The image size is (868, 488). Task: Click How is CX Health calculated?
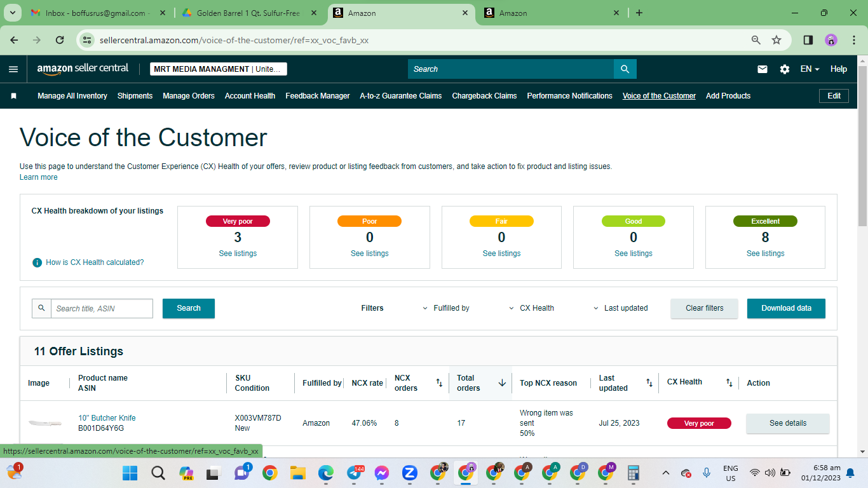point(95,262)
